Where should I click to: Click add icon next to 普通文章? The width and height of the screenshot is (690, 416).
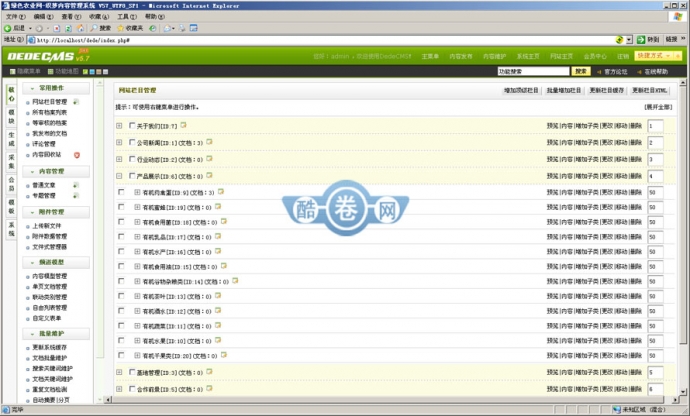tap(76, 185)
